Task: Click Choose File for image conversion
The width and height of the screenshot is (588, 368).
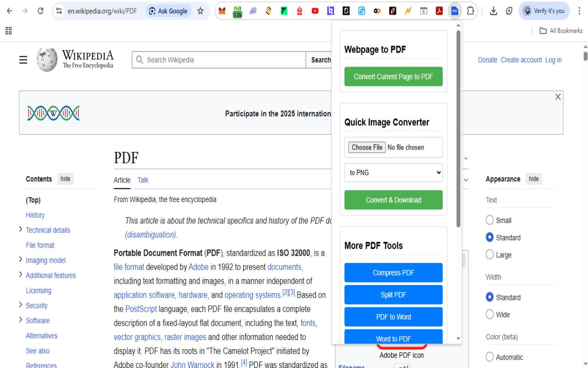Action: point(367,147)
